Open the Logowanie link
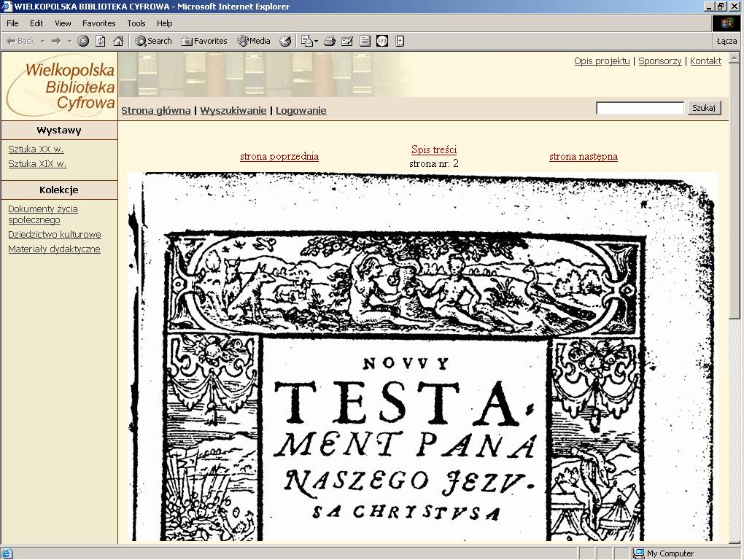 301,111
